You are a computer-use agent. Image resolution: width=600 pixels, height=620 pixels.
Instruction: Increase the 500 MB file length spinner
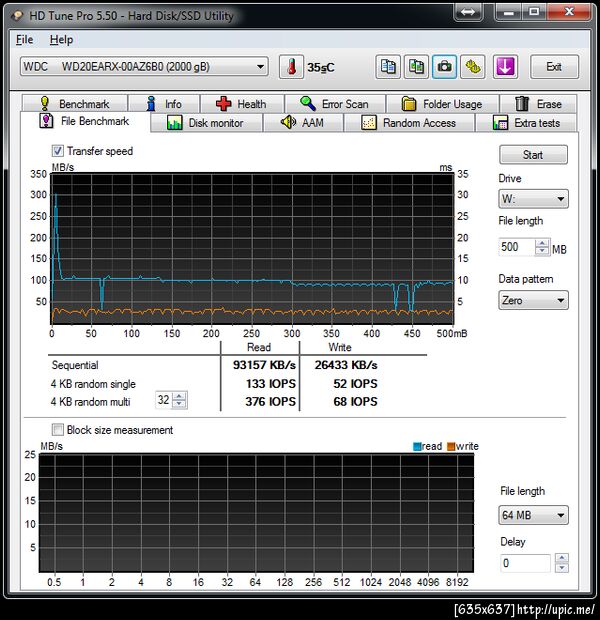tap(542, 243)
